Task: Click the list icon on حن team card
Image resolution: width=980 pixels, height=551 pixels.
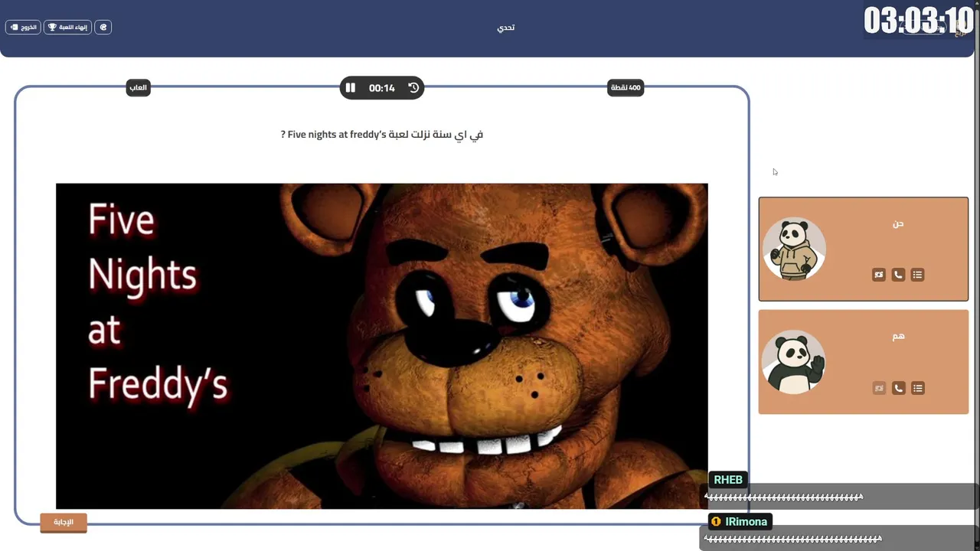Action: (917, 275)
